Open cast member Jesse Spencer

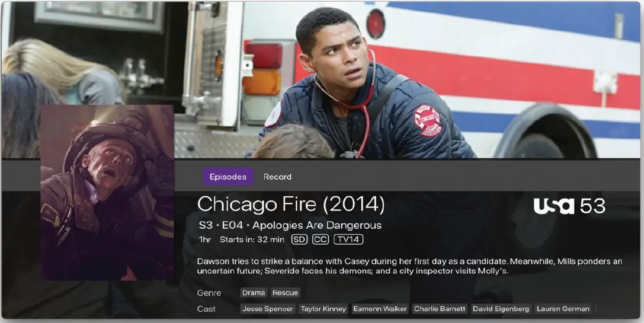tap(267, 309)
